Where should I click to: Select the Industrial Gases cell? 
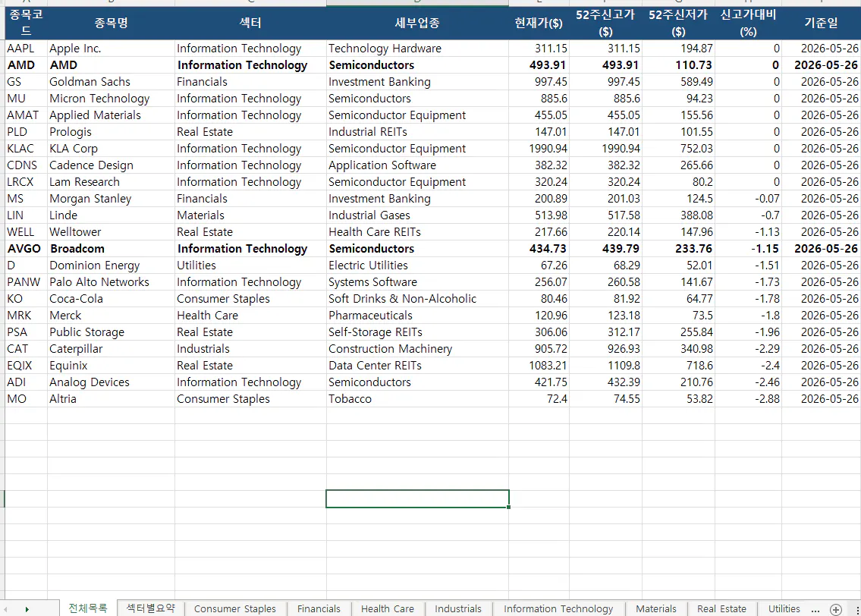coord(417,215)
